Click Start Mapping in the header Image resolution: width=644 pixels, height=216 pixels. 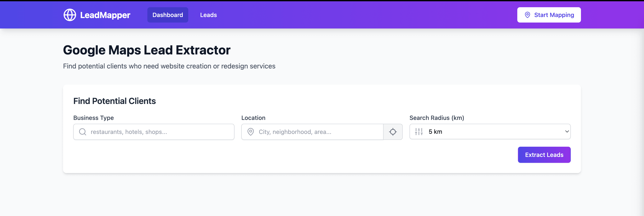point(549,15)
